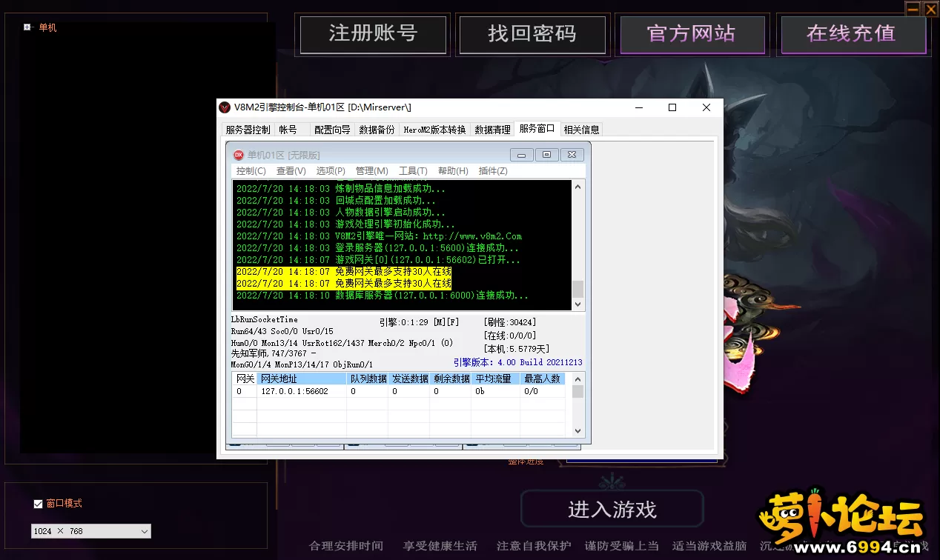Screen dimensions: 940x560
Task: Click the [本机:5.5779天] status text
Action: 516,349
